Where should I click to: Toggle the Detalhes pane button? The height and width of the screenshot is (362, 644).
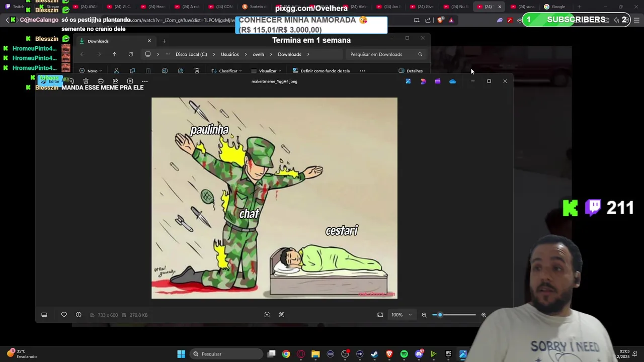411,71
